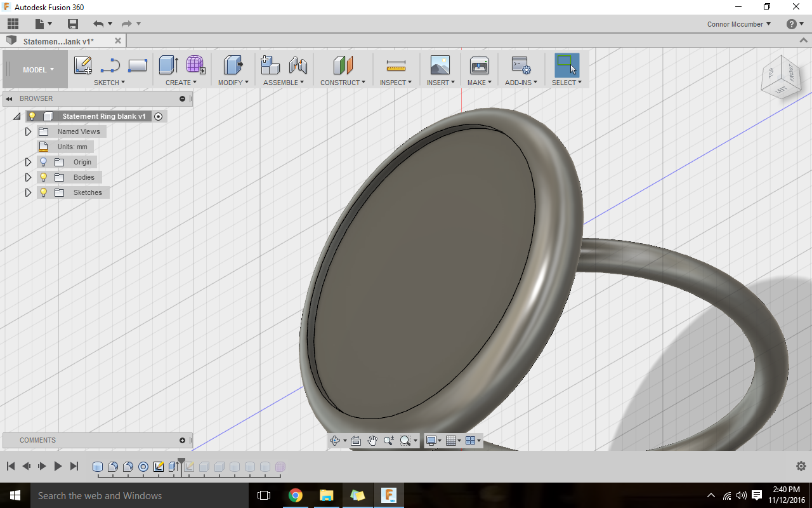Click the Create Sketch tool icon

[83, 65]
